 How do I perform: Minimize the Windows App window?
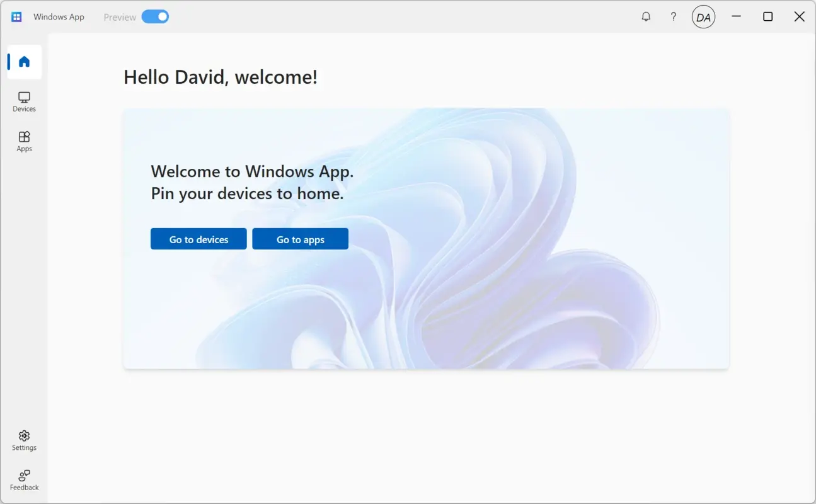click(x=736, y=16)
